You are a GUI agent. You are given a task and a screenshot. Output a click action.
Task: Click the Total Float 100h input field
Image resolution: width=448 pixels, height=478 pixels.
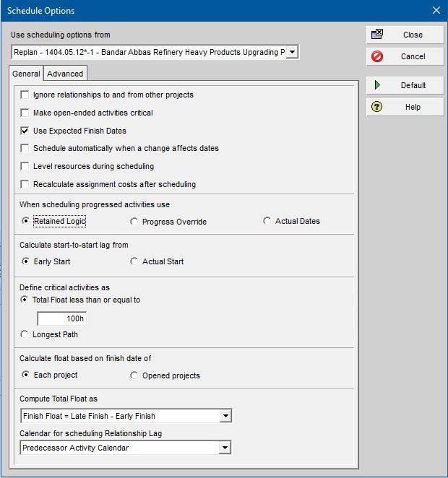click(61, 318)
